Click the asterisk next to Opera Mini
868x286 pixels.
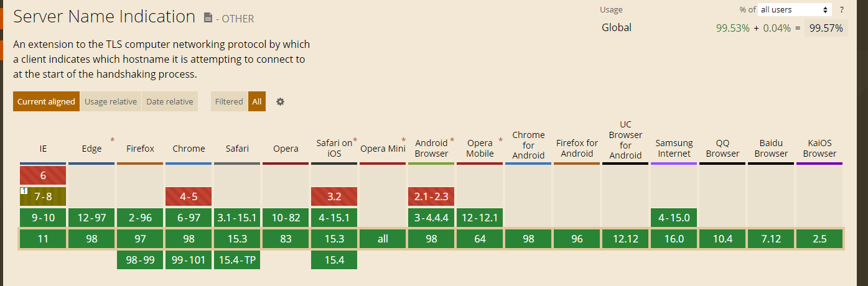coord(403,141)
